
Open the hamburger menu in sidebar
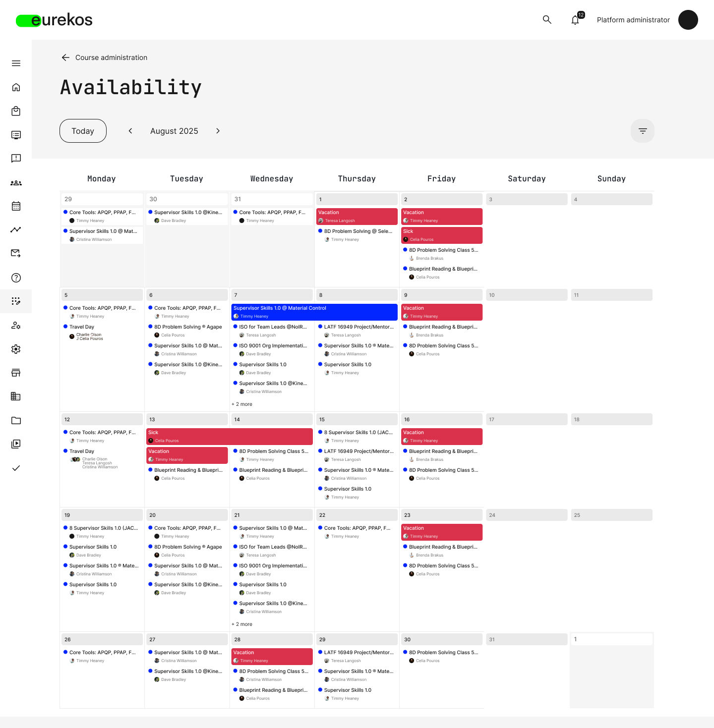[x=16, y=63]
